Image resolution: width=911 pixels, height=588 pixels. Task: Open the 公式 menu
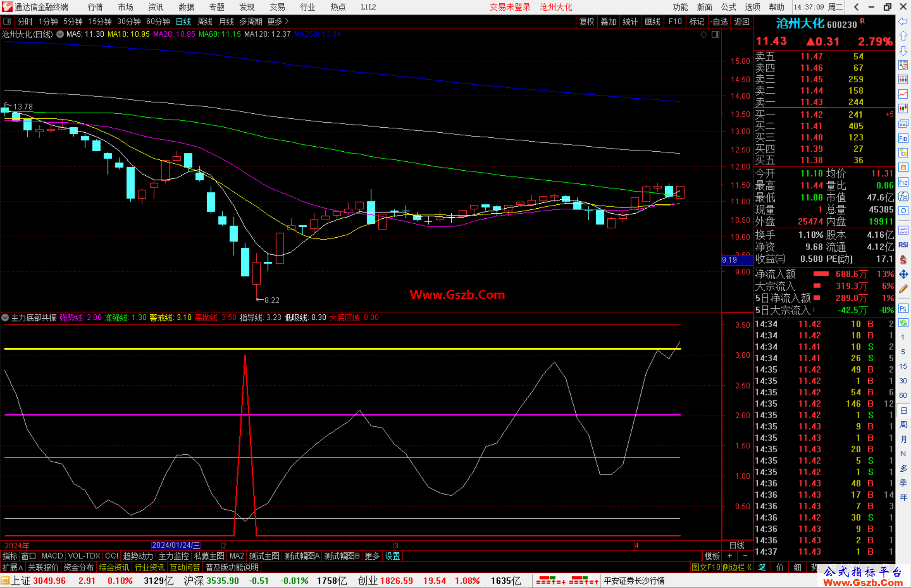(728, 7)
